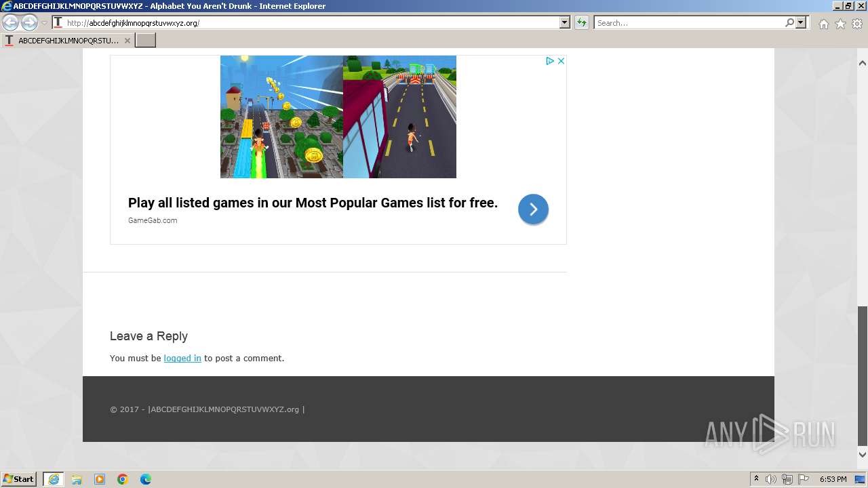Image resolution: width=868 pixels, height=488 pixels.
Task: Open Favorites star icon
Action: click(x=840, y=24)
